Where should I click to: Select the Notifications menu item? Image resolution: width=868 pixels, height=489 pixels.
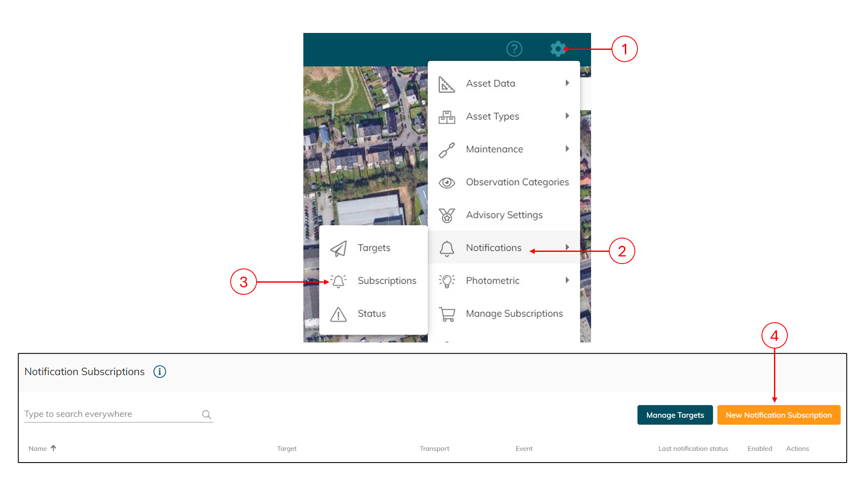(494, 248)
